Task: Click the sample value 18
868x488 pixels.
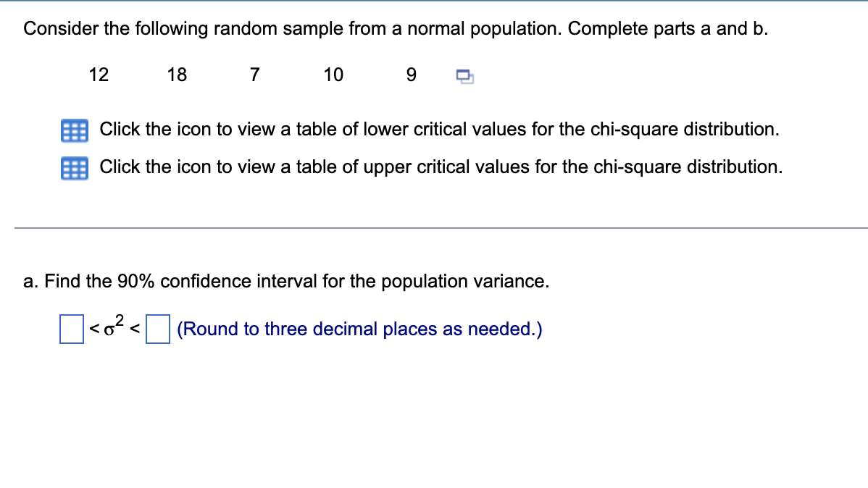Action: point(178,75)
